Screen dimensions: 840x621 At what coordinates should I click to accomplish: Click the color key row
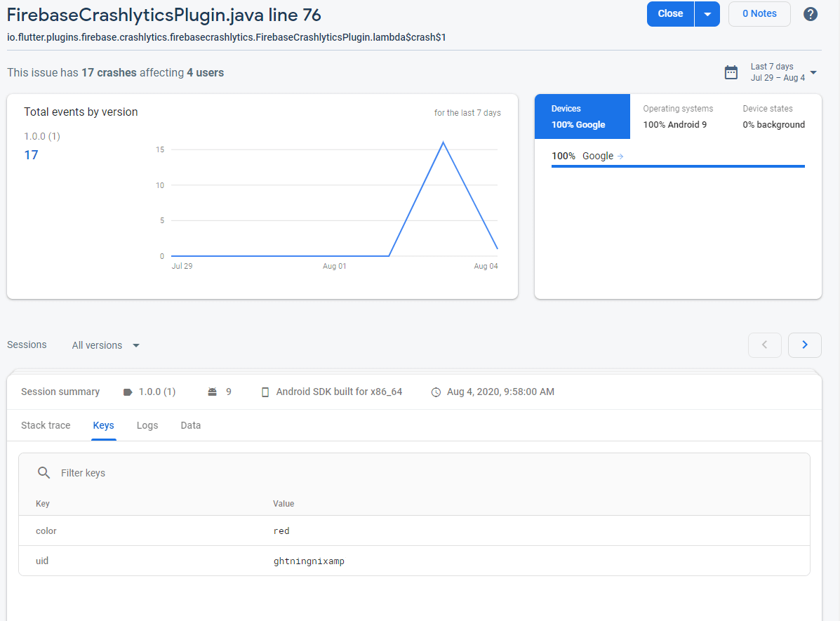coord(414,531)
